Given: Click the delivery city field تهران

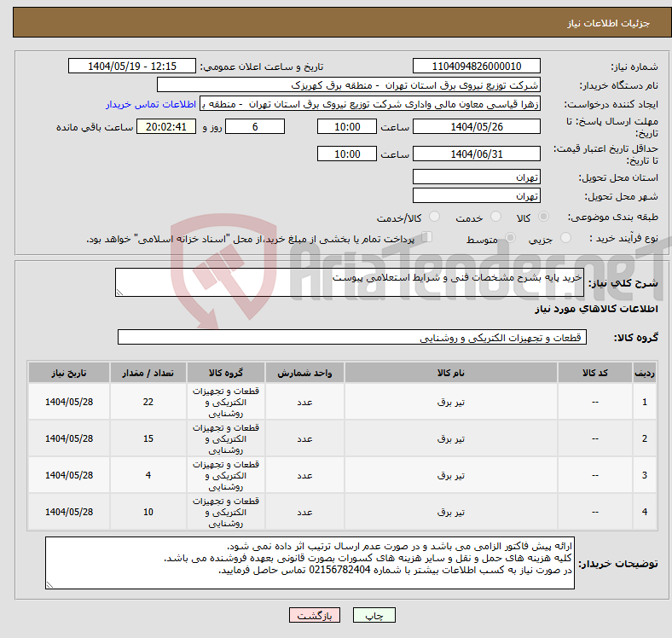Looking at the screenshot, I should coord(476,195).
